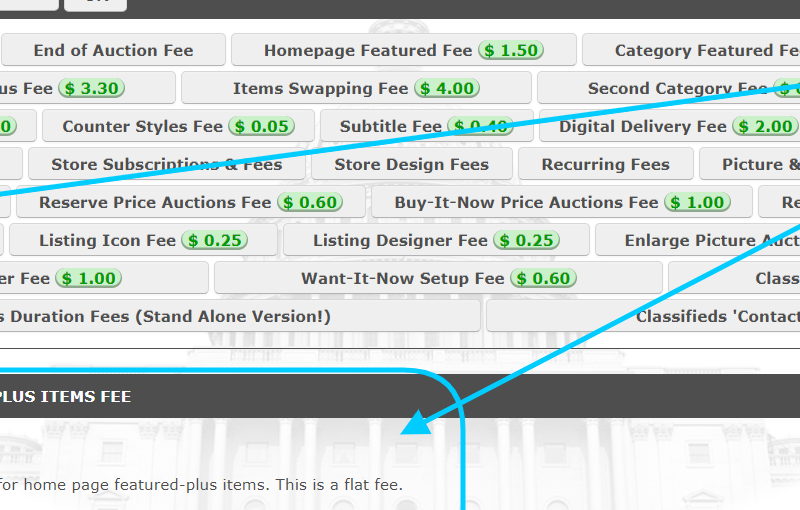800x510 pixels.
Task: Open the Classifieds 'Contact' tab
Action: click(643, 316)
